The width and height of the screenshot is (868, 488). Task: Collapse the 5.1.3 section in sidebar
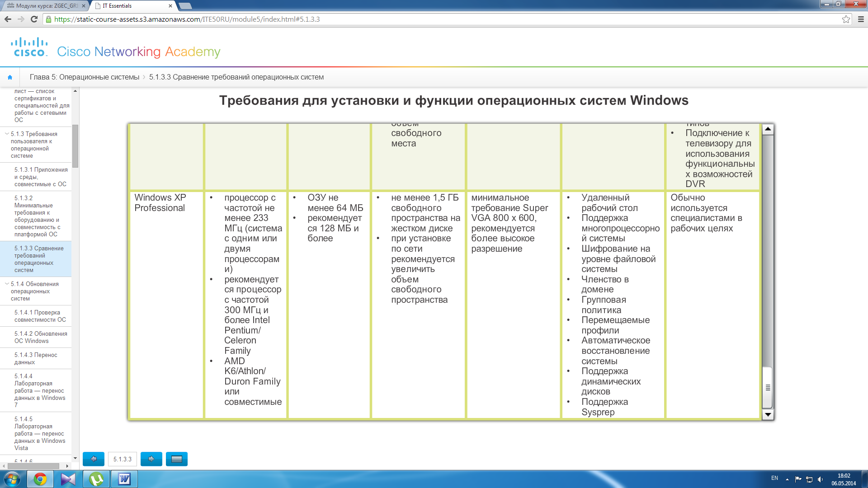coord(7,134)
